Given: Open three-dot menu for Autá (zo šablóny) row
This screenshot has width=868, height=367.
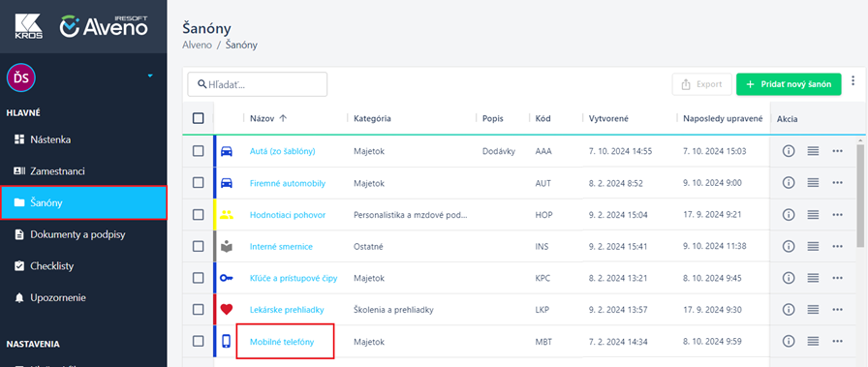Looking at the screenshot, I should click(x=837, y=151).
